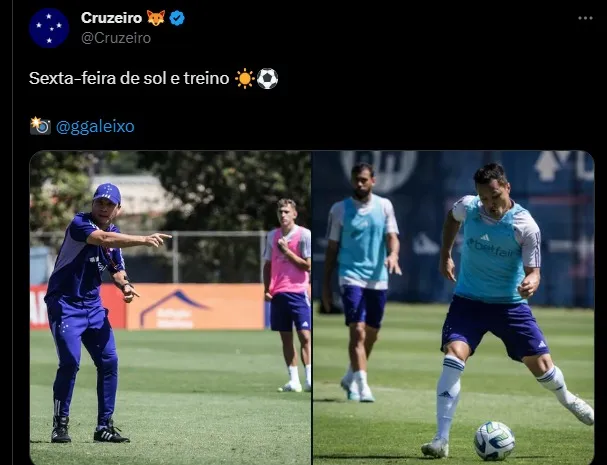
Task: Open the right photo of the kicking player
Action: pyautogui.click(x=453, y=308)
